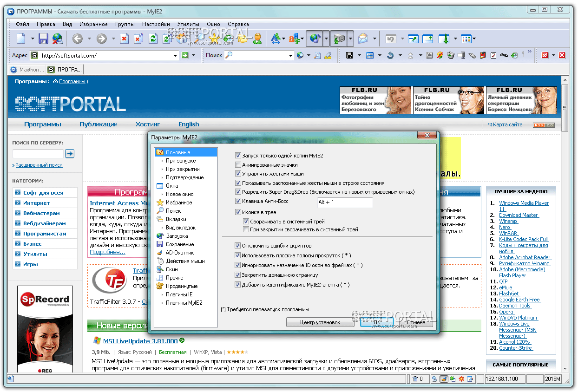The height and width of the screenshot is (392, 578).
Task: Enable 'Анимированные значки' checkbox
Action: coord(238,164)
